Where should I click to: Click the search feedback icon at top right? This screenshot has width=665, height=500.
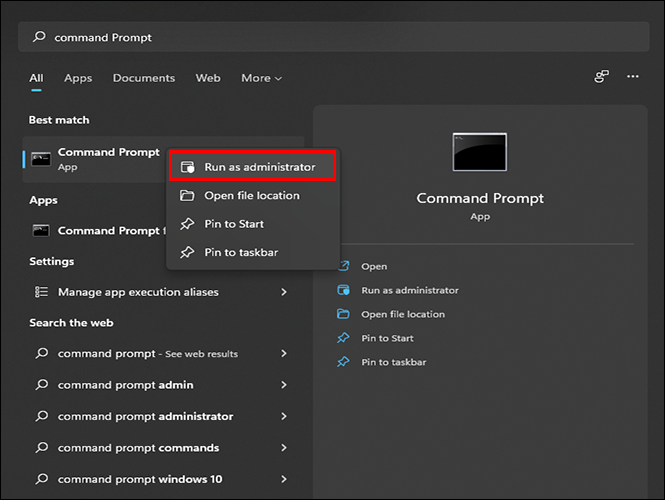click(601, 77)
